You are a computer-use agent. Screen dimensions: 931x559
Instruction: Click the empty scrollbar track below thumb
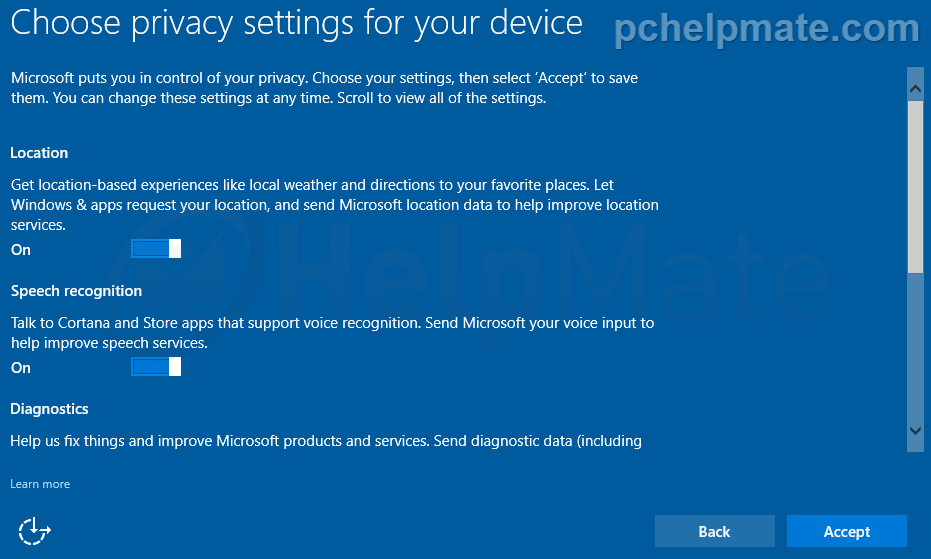tap(915, 346)
